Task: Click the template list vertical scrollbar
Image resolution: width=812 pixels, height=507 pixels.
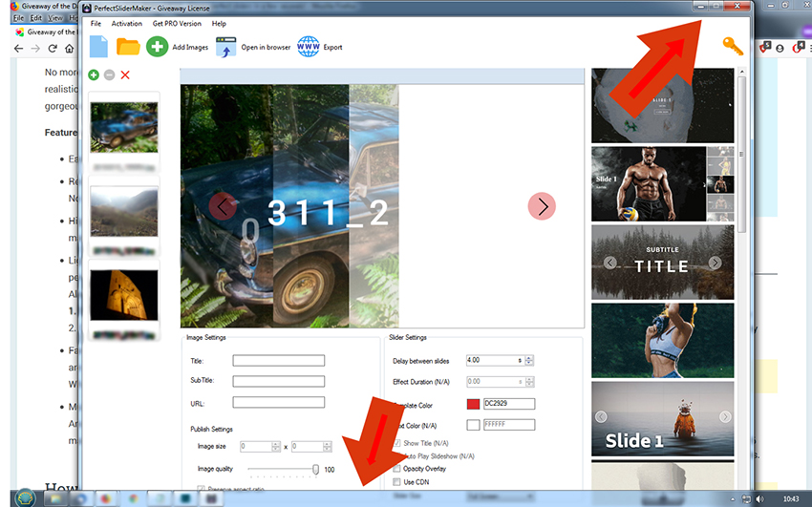Action: (741, 154)
